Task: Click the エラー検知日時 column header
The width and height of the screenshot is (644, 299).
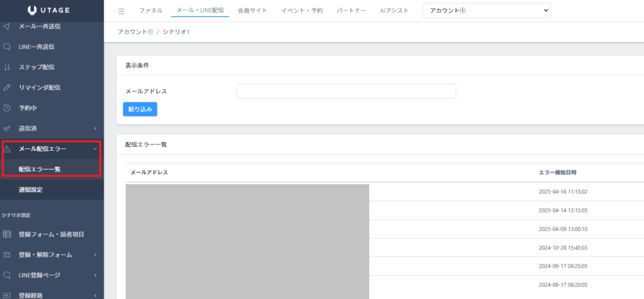Action: tap(557, 172)
